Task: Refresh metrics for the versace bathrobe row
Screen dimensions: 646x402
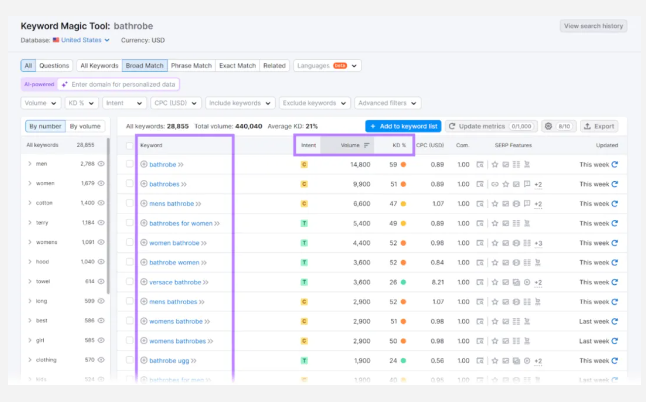Action: pos(615,282)
